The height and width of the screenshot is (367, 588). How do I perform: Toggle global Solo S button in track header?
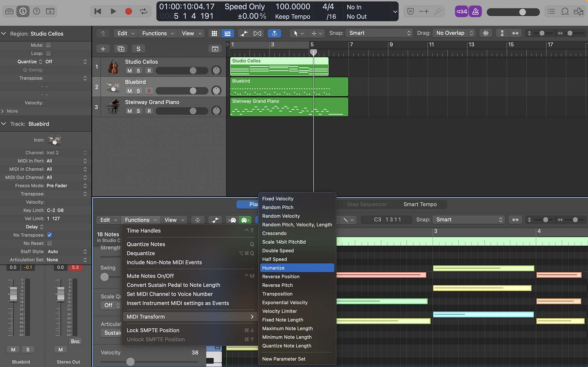138,49
